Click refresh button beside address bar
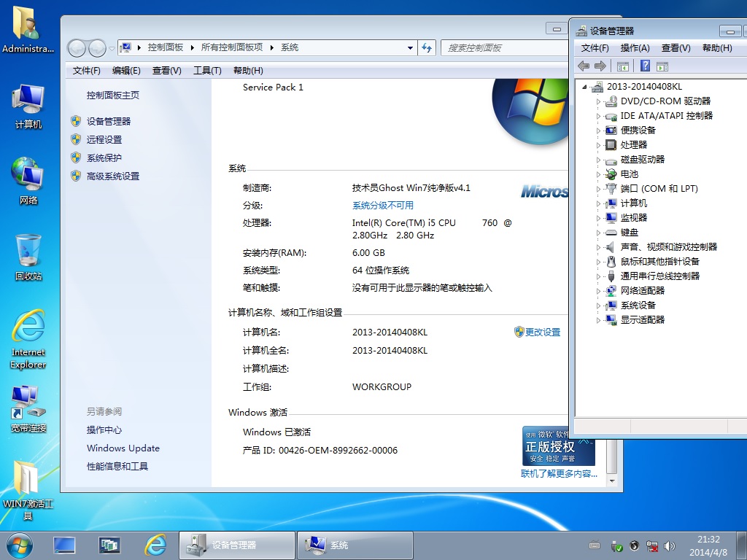This screenshot has width=747, height=560. pos(427,47)
